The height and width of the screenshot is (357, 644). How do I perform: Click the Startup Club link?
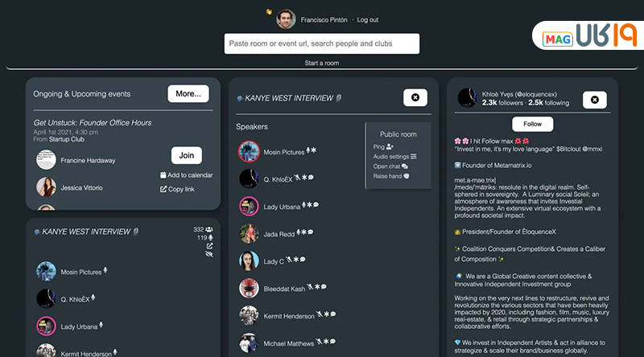tap(67, 139)
